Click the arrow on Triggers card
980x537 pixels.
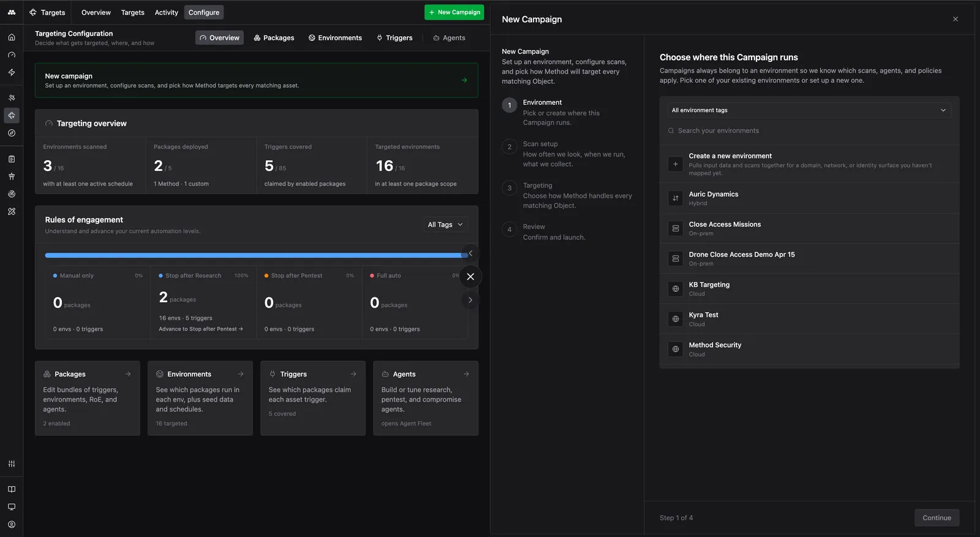(353, 374)
